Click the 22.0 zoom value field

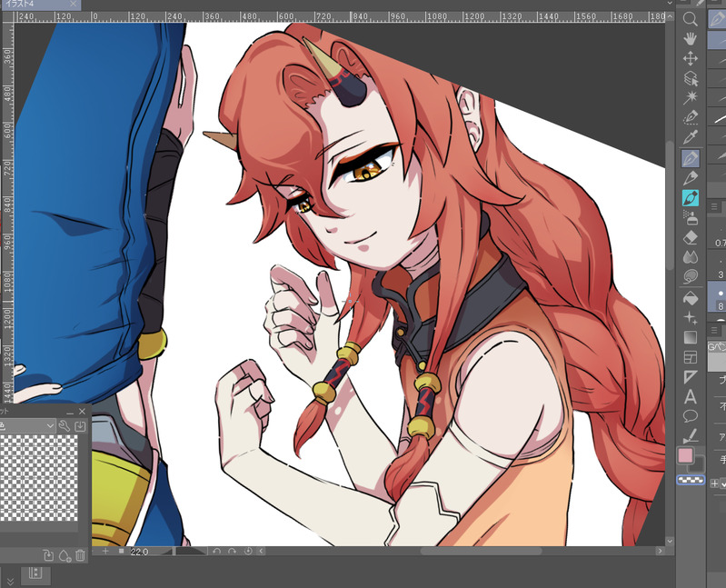[x=141, y=552]
